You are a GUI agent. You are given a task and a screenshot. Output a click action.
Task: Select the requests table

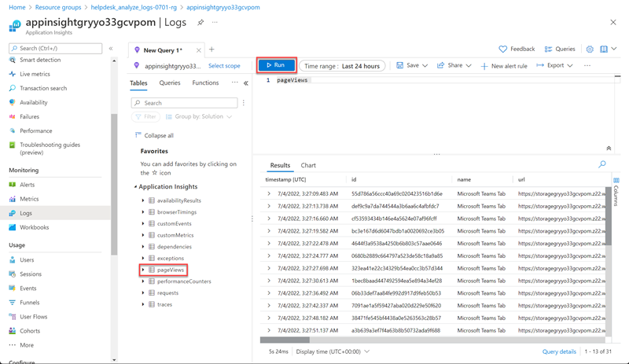pos(167,293)
